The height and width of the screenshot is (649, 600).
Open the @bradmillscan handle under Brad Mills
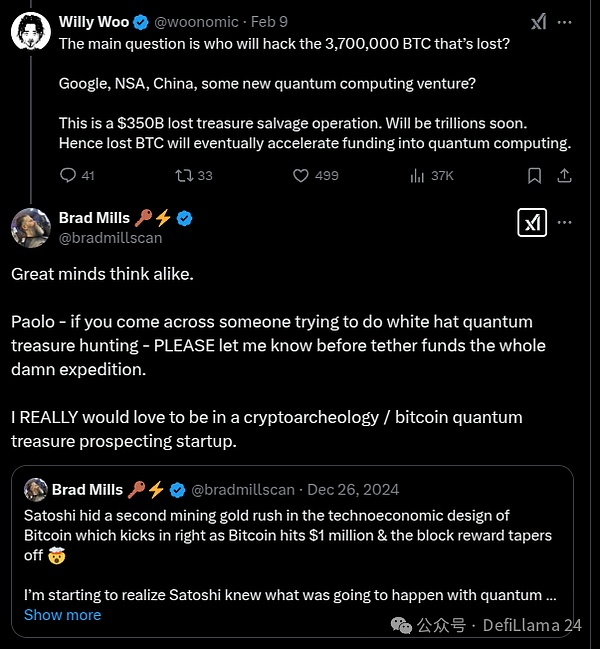point(110,238)
